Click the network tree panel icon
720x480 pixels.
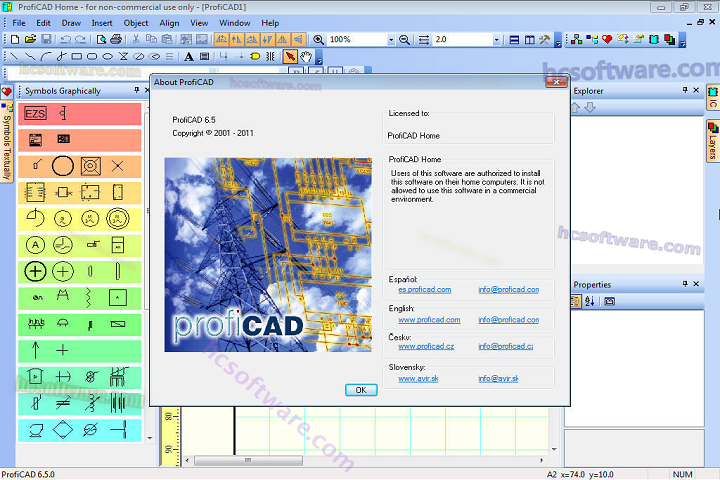click(577, 40)
